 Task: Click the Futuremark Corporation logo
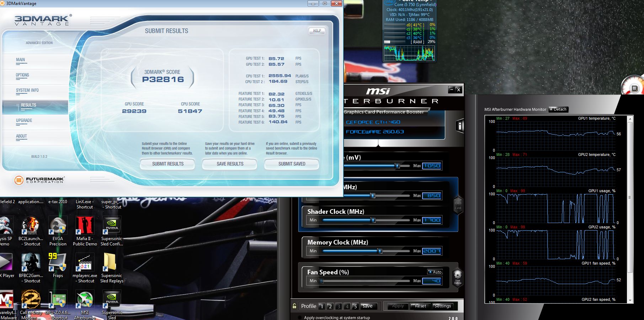tap(39, 180)
